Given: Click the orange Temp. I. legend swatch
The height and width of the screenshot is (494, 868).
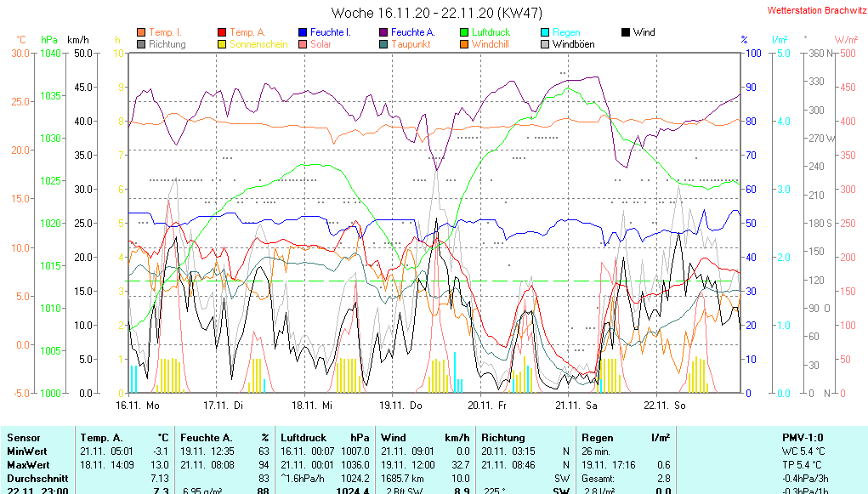Looking at the screenshot, I should (x=141, y=32).
